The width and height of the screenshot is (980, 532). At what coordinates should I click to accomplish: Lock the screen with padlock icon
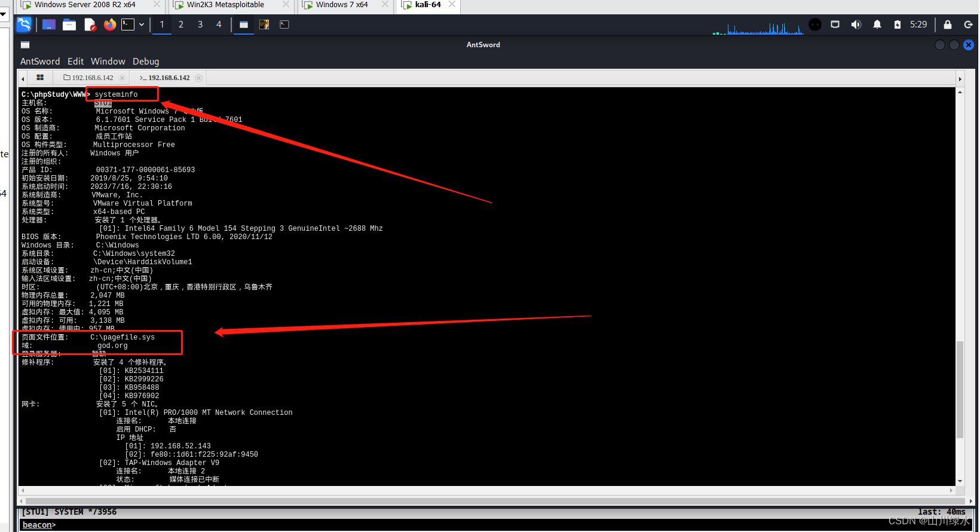[x=948, y=25]
